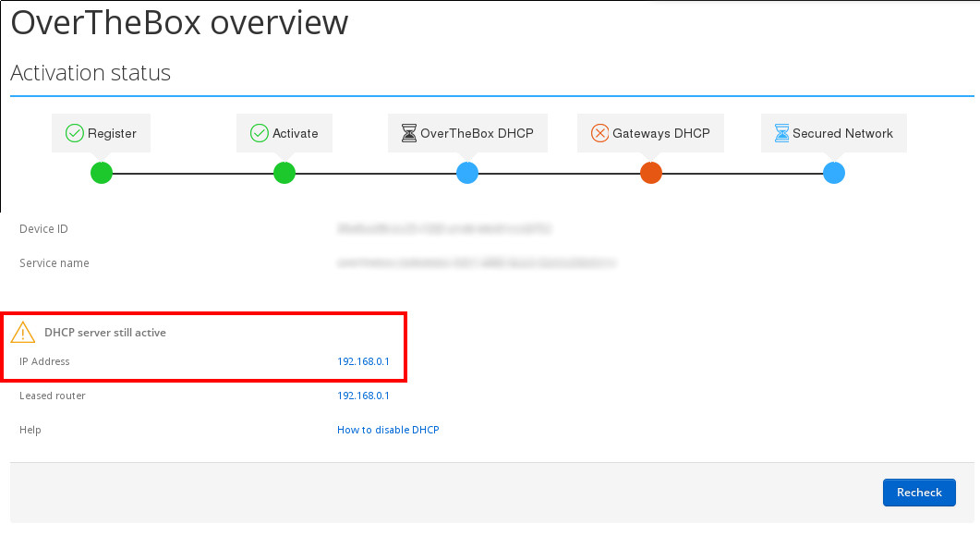Open the How to disable DHCP link

coord(388,430)
